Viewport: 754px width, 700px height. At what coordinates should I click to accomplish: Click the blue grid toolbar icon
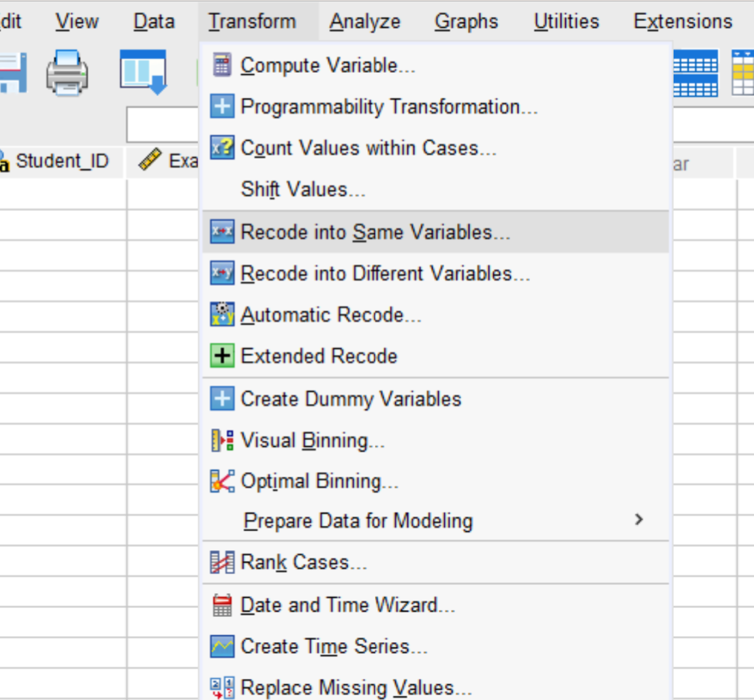(x=695, y=73)
